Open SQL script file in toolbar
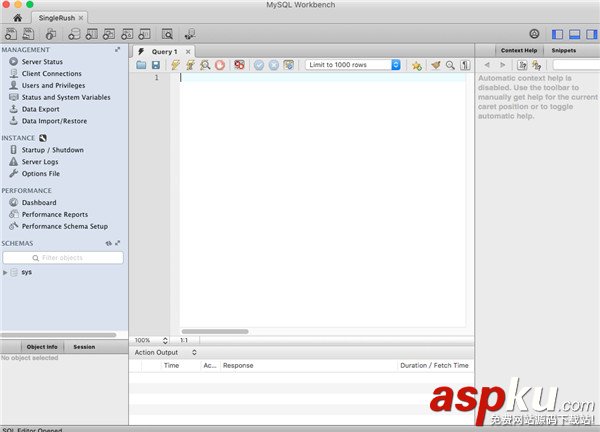The image size is (600, 432). [28, 34]
